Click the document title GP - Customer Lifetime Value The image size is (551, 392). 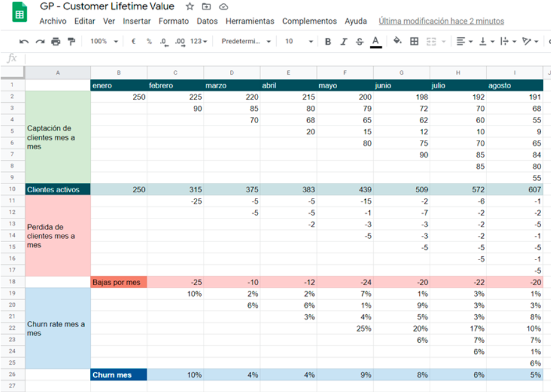(107, 6)
